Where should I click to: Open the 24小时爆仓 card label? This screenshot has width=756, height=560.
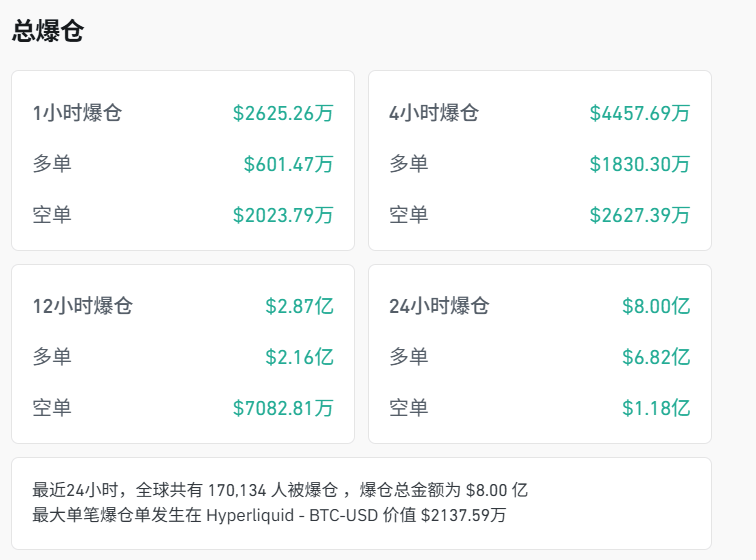pyautogui.click(x=439, y=306)
